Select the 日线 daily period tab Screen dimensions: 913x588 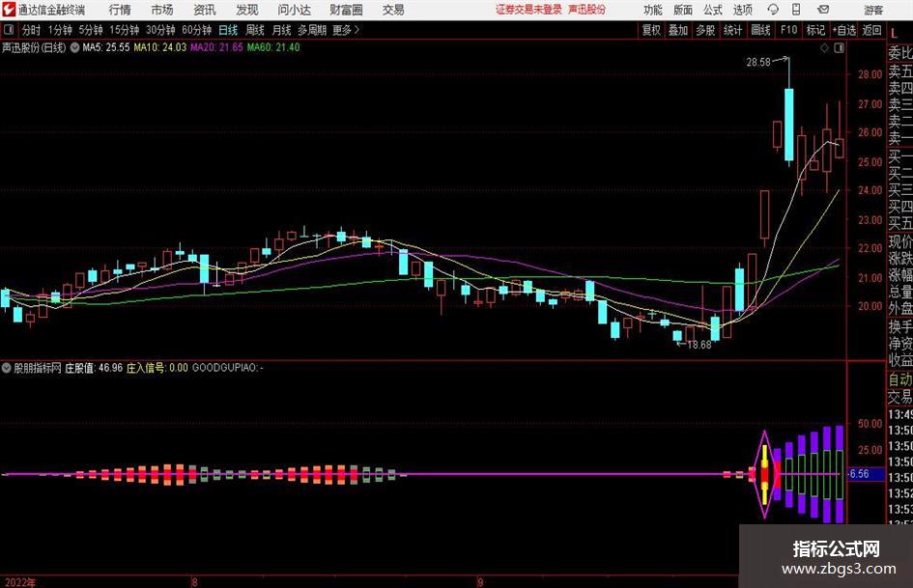[x=228, y=30]
